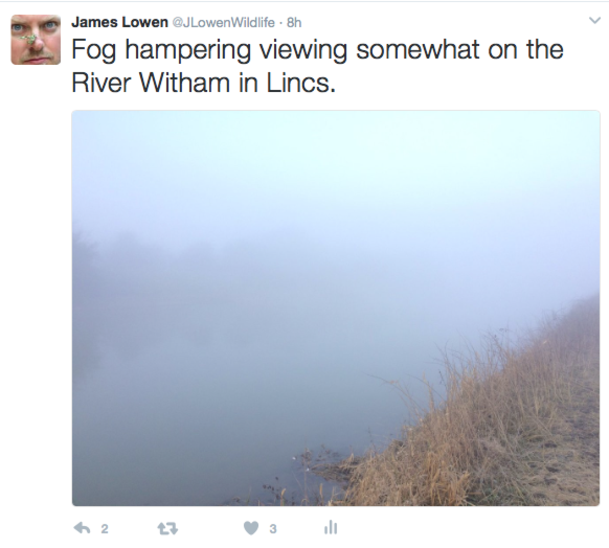Click the like count showing 3
This screenshot has width=609, height=548.
(x=273, y=529)
